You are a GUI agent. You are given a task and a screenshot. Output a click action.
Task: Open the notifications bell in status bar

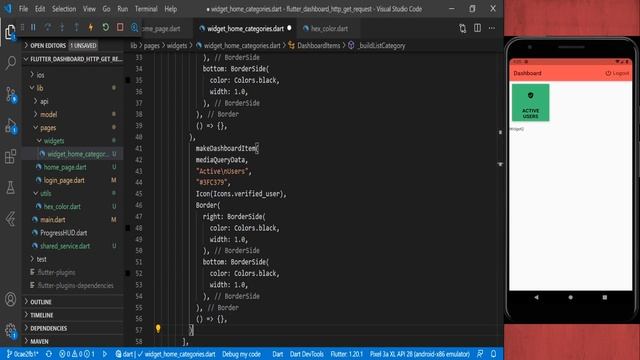coord(493,354)
